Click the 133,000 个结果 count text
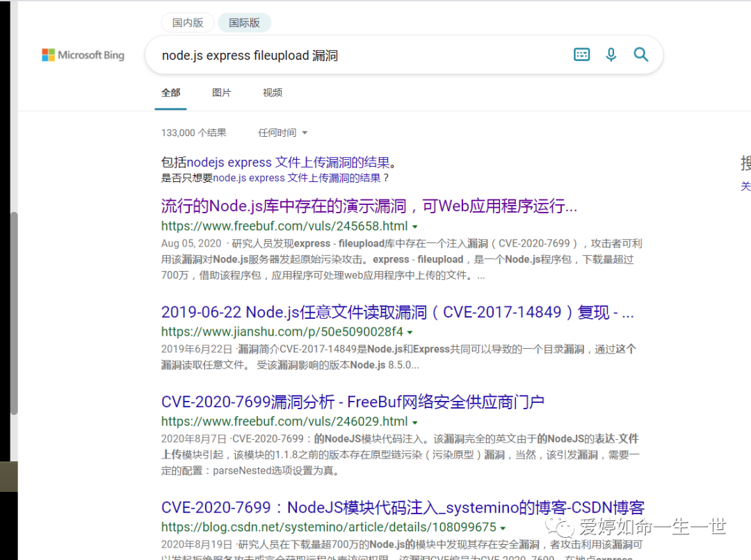 193,133
